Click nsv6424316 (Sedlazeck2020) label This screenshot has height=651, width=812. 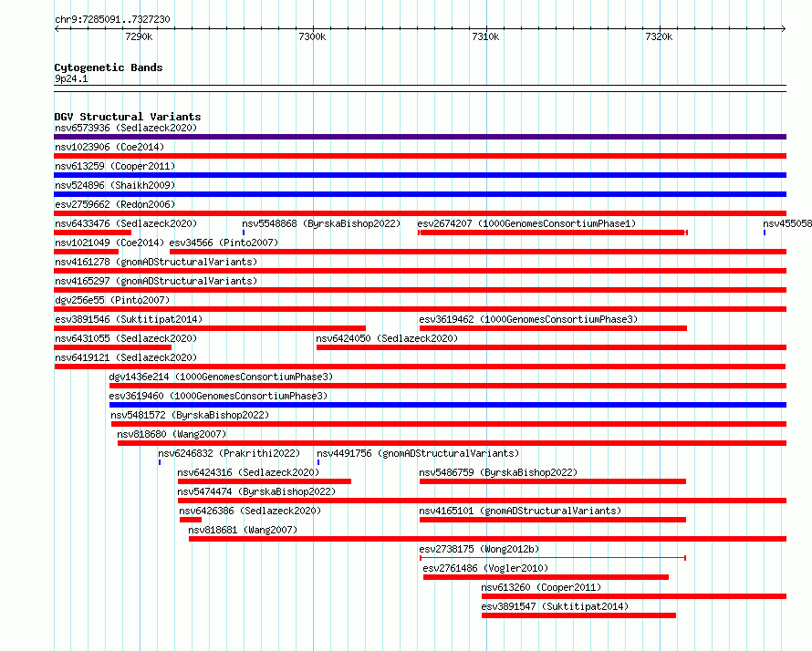click(x=248, y=472)
